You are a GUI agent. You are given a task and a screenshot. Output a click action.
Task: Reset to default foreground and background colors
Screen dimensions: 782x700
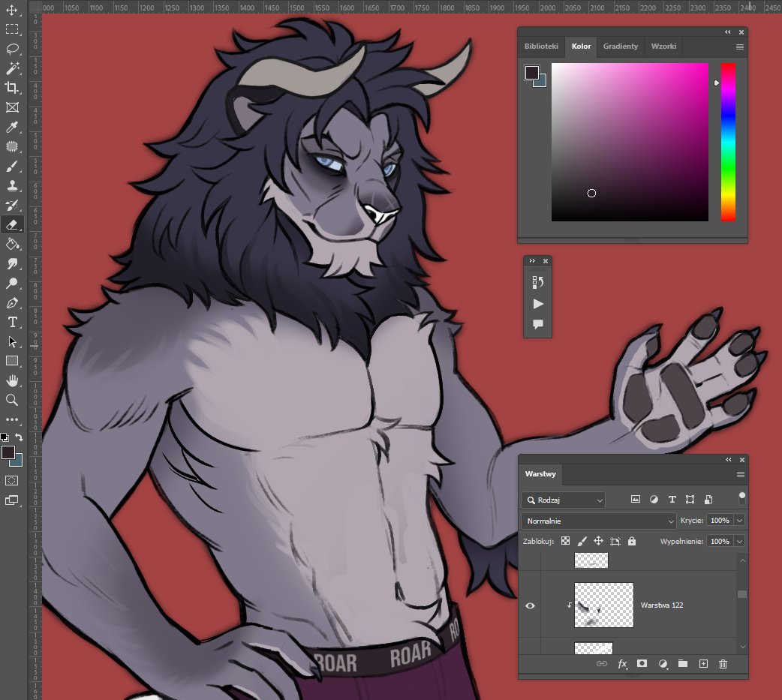click(x=5, y=437)
